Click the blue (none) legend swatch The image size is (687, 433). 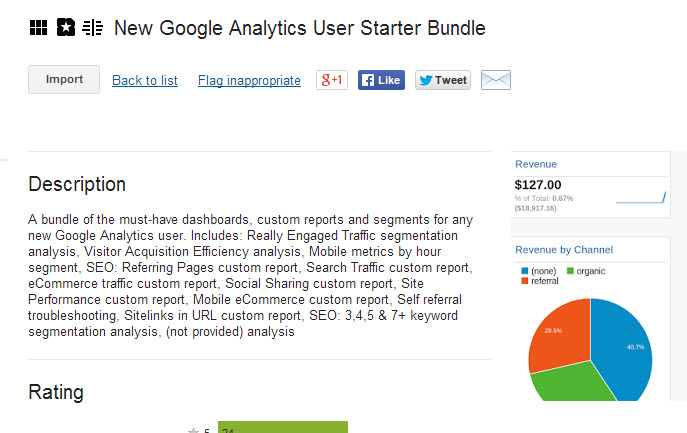coord(525,271)
